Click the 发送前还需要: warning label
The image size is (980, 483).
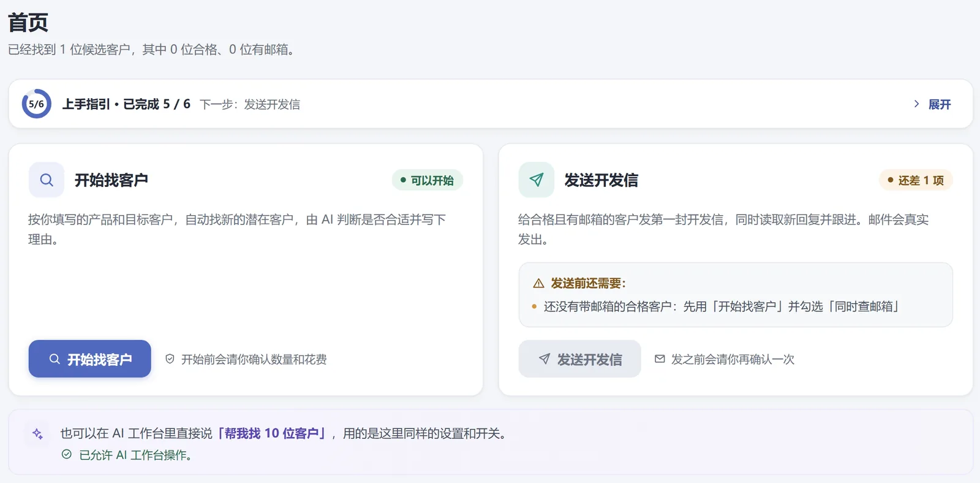[588, 283]
